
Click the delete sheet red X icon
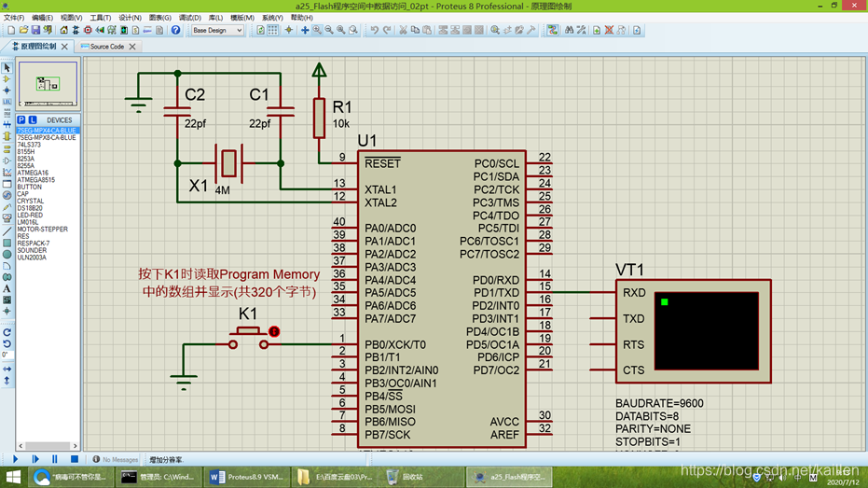(609, 30)
